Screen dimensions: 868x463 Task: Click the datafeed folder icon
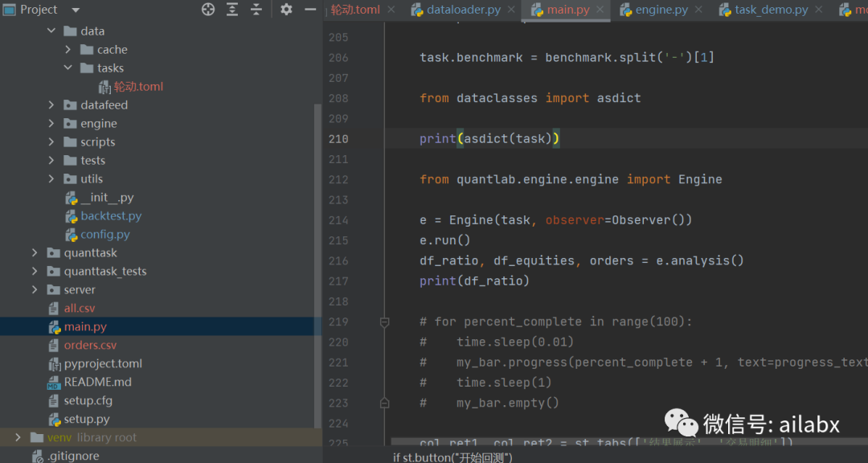click(x=70, y=104)
